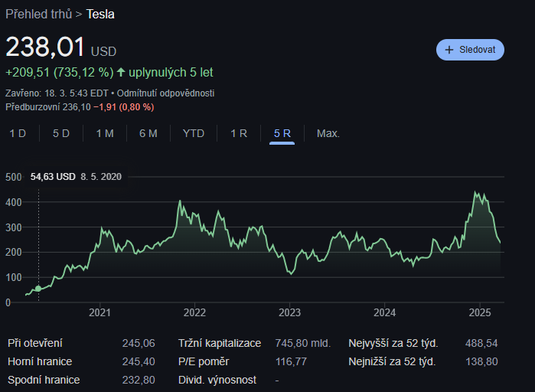Click the 52-week low 138,80

[481, 361]
